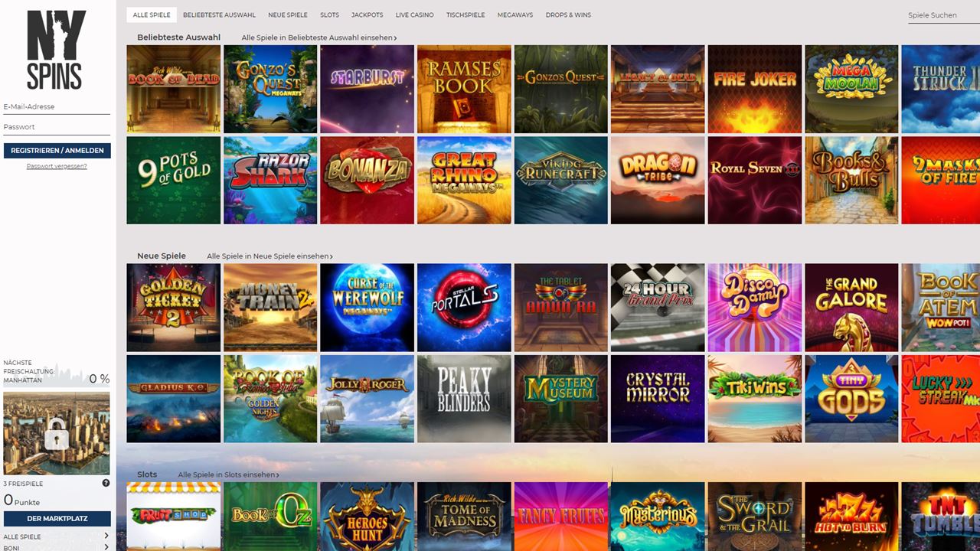Select the Tome of Madness game
This screenshot has height=551, width=980.
tap(464, 517)
